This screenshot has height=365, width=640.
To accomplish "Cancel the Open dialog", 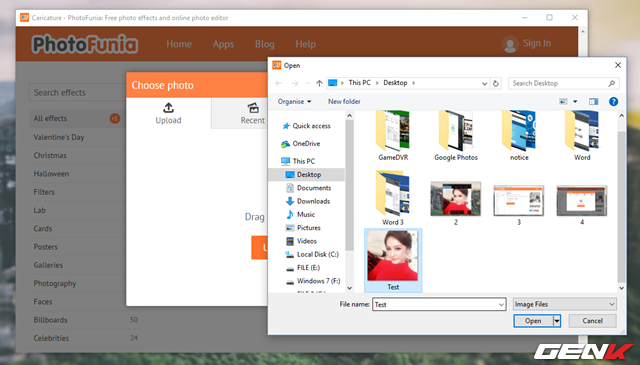I will tap(592, 321).
